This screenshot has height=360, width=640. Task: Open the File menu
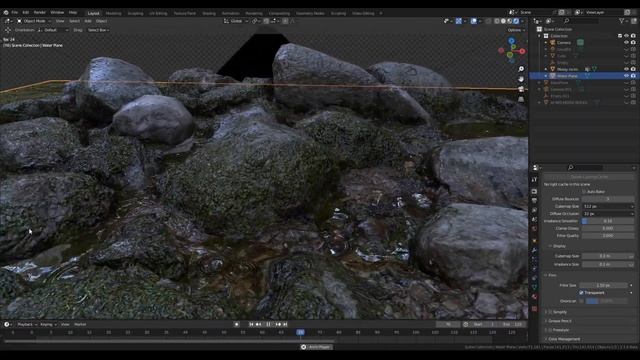(15, 13)
